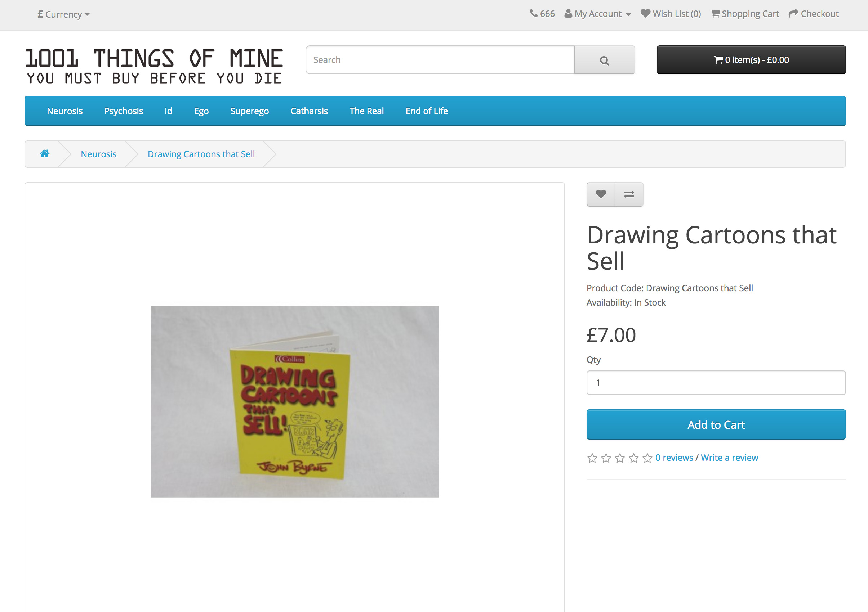
Task: Add product to wish list heart icon
Action: (600, 194)
